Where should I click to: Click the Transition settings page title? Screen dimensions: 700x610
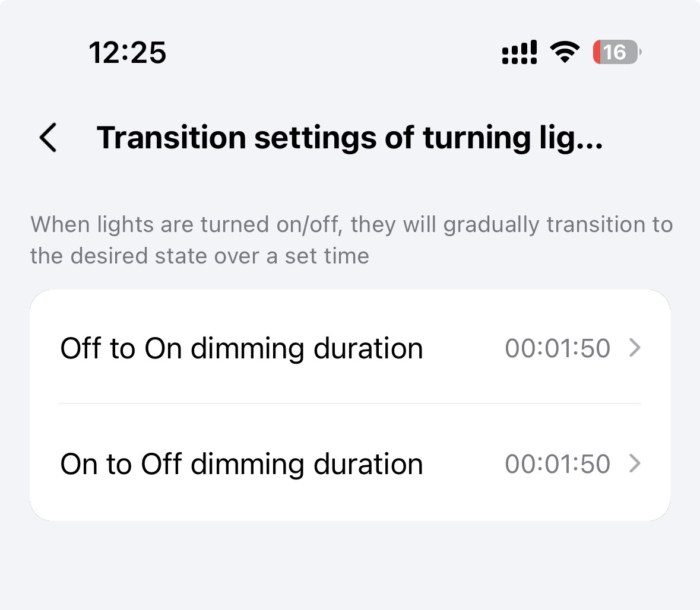pyautogui.click(x=350, y=138)
